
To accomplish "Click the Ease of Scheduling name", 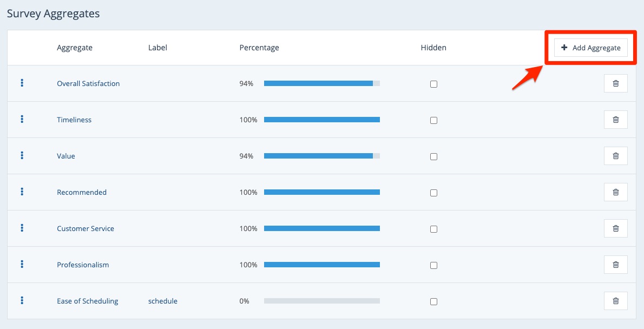I will [87, 301].
